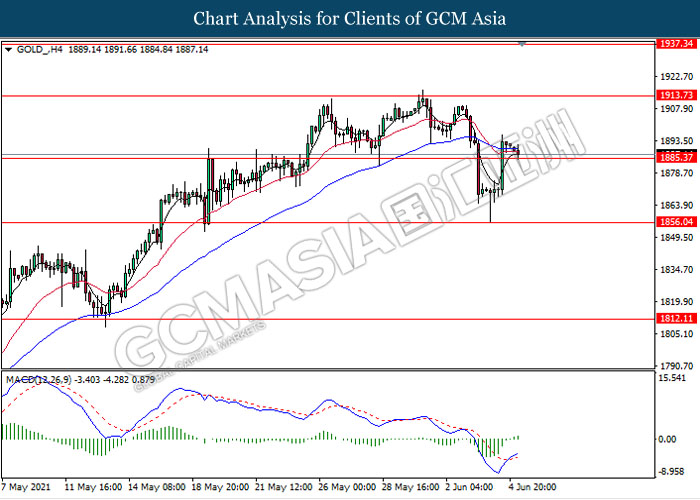Screen dimensions: 700x500
Task: Click the 1790.70 price axis value
Action: click(x=677, y=366)
